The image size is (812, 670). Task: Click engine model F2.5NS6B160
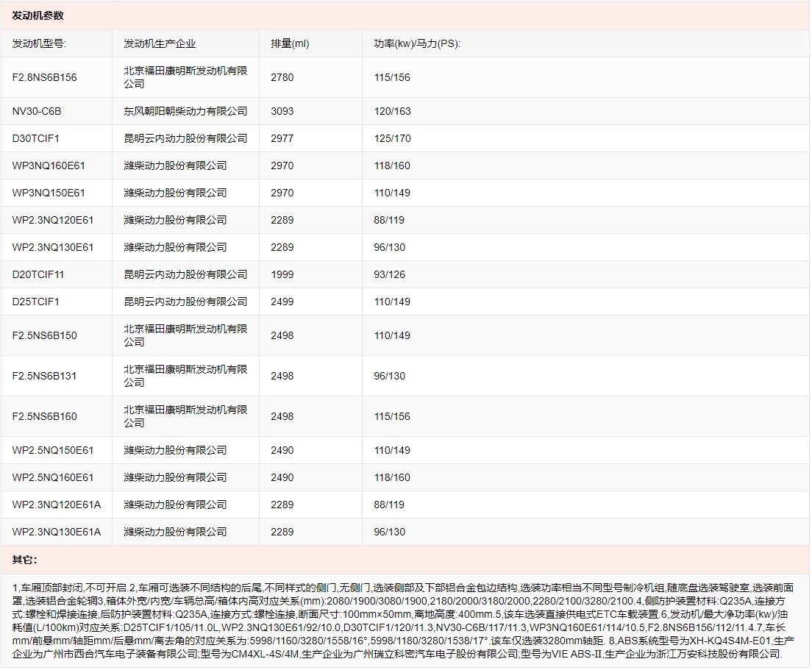tap(45, 416)
